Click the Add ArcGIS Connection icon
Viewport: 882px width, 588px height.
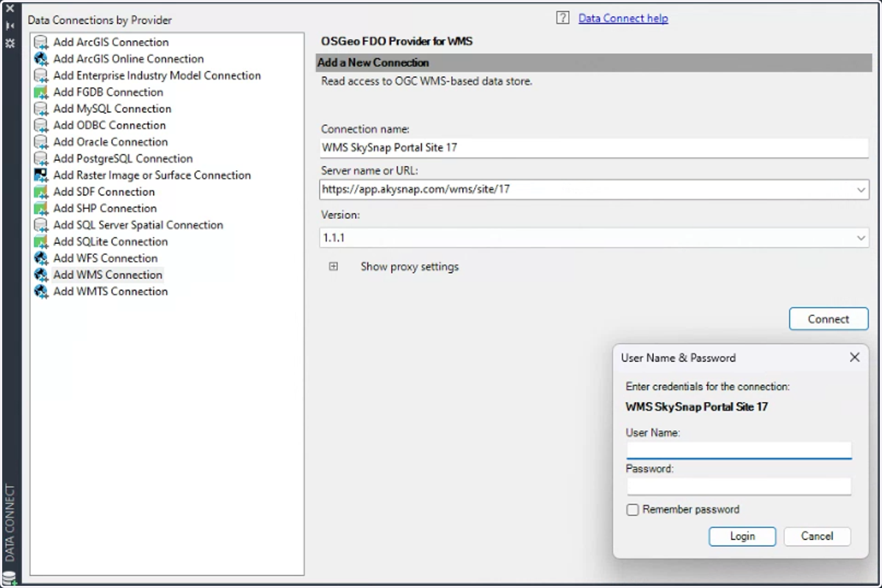pos(41,43)
